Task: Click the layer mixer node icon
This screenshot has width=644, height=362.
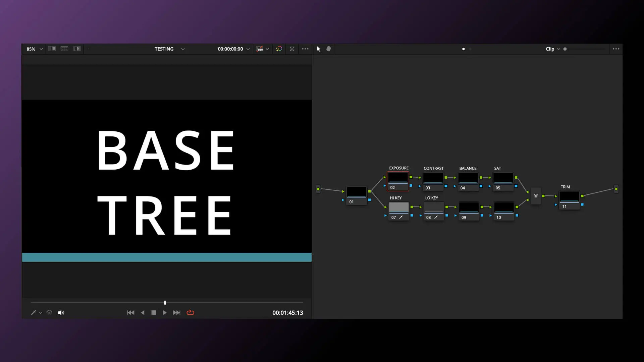Action: (x=536, y=196)
